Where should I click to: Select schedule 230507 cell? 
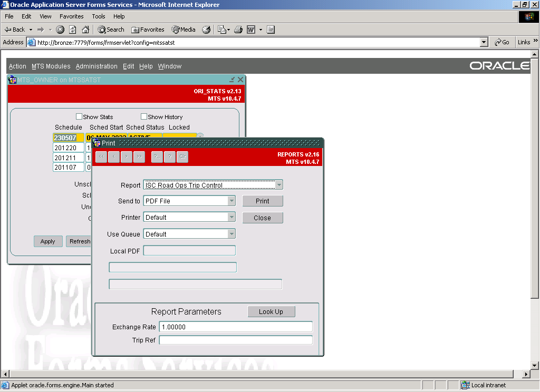[69, 138]
